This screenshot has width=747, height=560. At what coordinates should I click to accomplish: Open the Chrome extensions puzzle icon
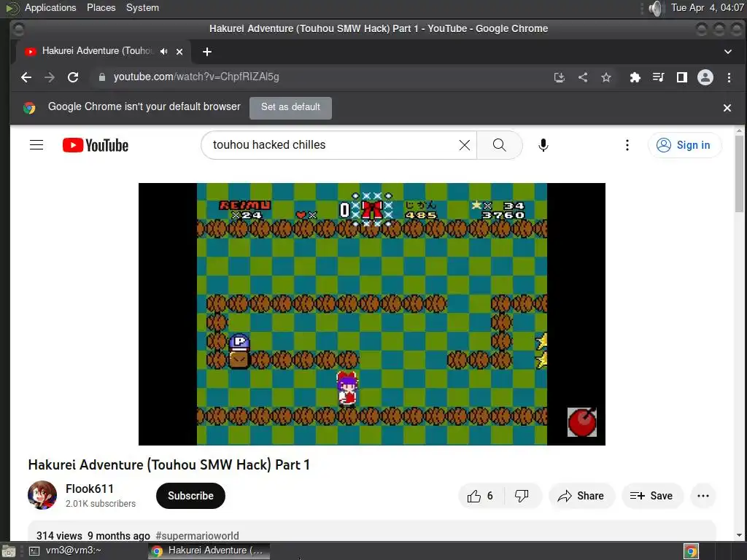635,77
